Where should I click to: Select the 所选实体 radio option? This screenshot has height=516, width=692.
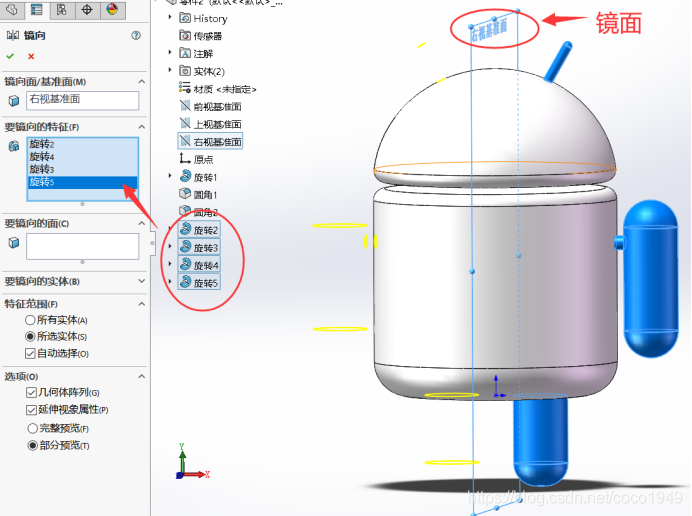click(x=30, y=337)
